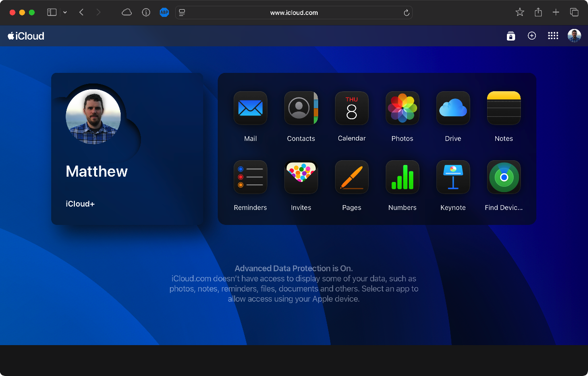
Task: Click the Advanced Data Protection is On text
Action: click(x=294, y=268)
